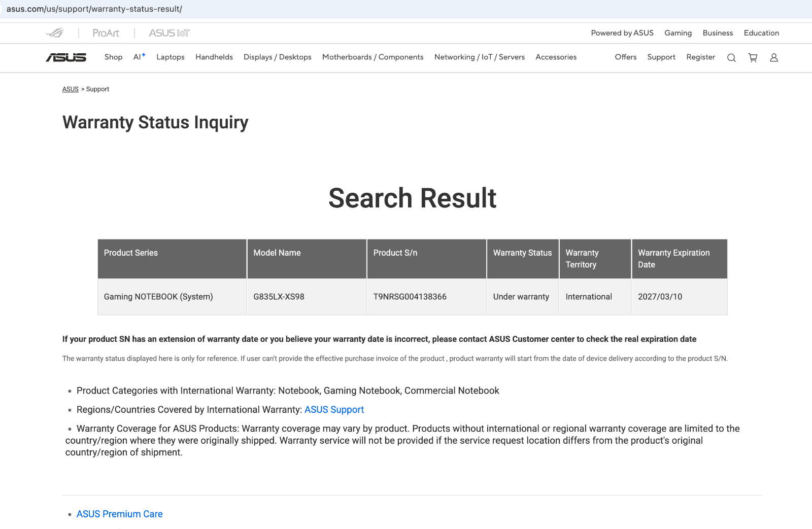Open Gaming in top bar
Viewport: 812px width, 529px height.
[x=678, y=33]
